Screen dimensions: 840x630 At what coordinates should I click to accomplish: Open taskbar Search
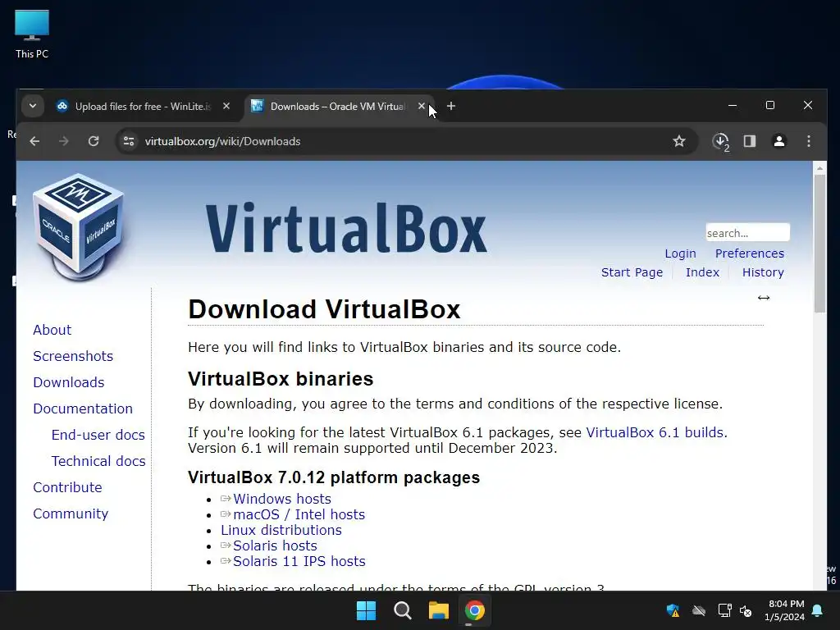[402, 610]
